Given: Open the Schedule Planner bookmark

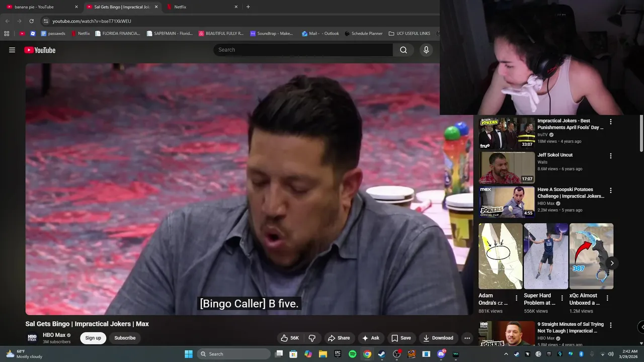Looking at the screenshot, I should tap(363, 34).
